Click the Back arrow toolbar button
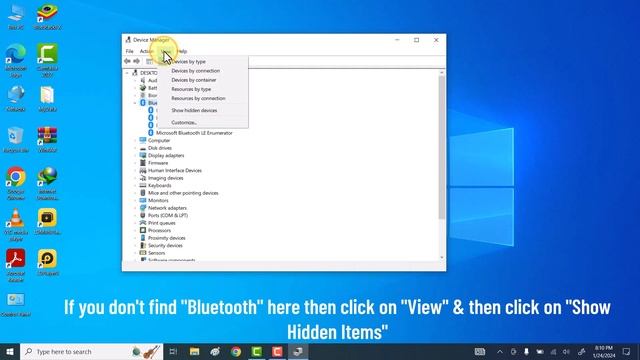This screenshot has height=360, width=640. (127, 61)
